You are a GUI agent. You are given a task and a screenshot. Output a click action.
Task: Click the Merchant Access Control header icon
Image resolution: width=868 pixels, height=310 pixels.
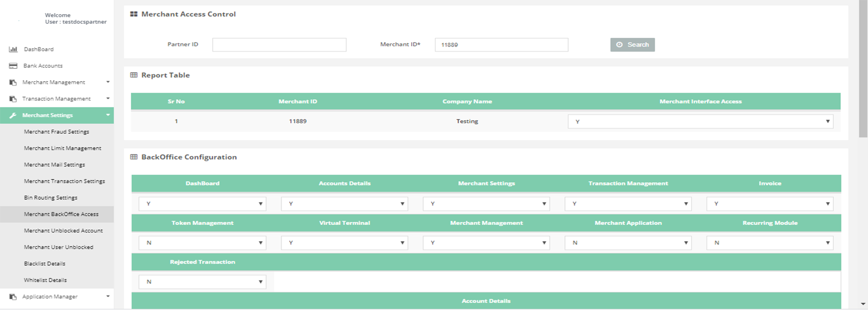coord(134,14)
